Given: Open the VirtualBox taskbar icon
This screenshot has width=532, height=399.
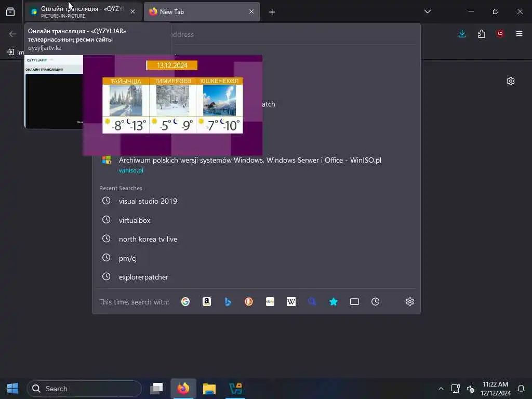Looking at the screenshot, I should pyautogui.click(x=235, y=389).
